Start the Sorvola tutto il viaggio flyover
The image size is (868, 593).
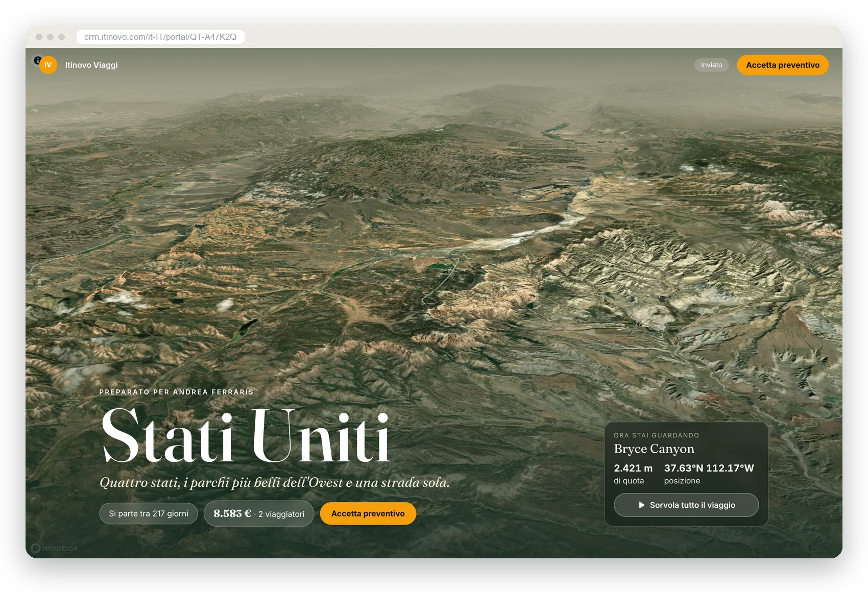tap(686, 505)
